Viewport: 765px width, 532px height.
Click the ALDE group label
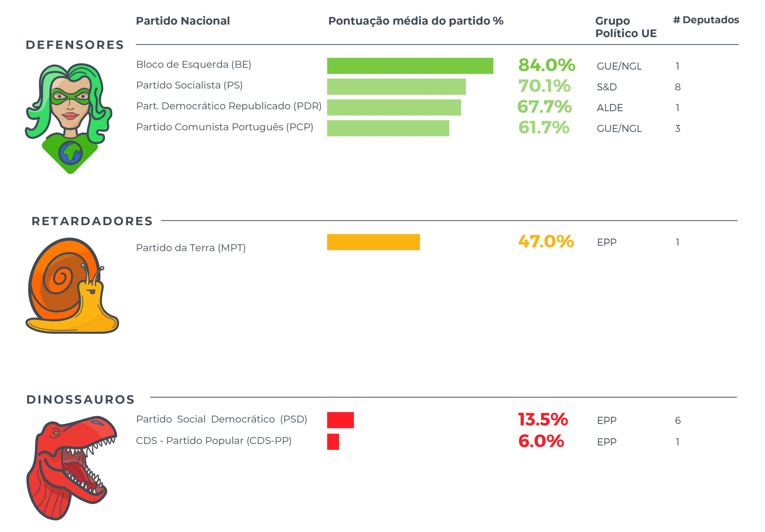point(609,108)
